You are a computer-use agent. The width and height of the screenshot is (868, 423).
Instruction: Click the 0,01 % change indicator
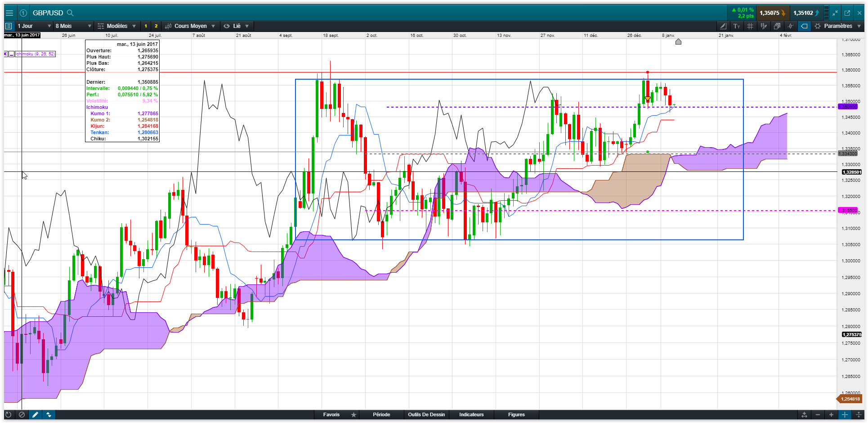[743, 10]
